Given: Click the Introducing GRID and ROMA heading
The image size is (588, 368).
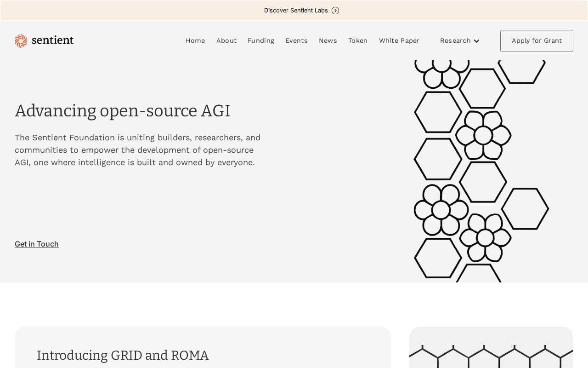Looking at the screenshot, I should 123,355.
